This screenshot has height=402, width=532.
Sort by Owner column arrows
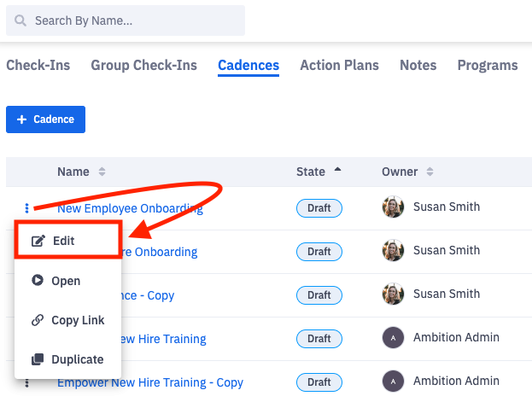pos(429,172)
